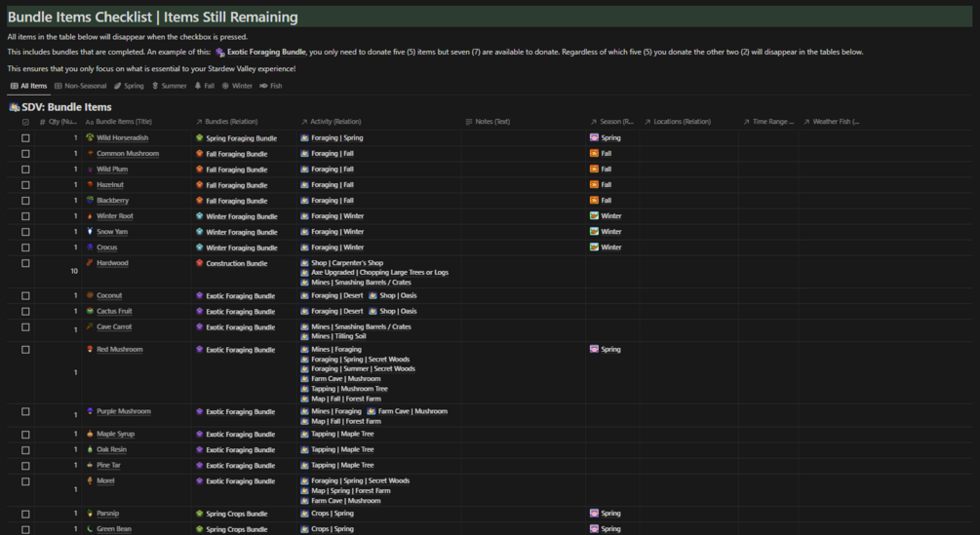Check the Red Mushroom row checkbox
Screen dimensions: 980x535
click(x=25, y=350)
